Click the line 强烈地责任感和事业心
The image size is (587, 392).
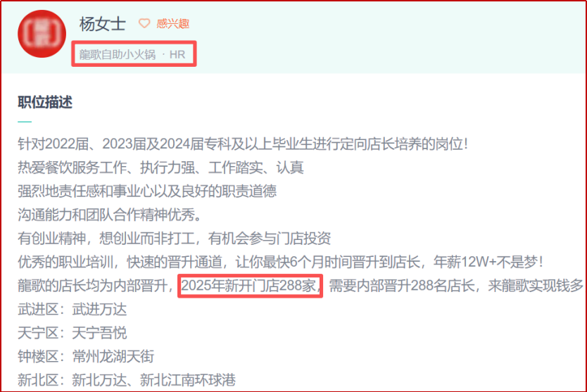[x=147, y=191]
